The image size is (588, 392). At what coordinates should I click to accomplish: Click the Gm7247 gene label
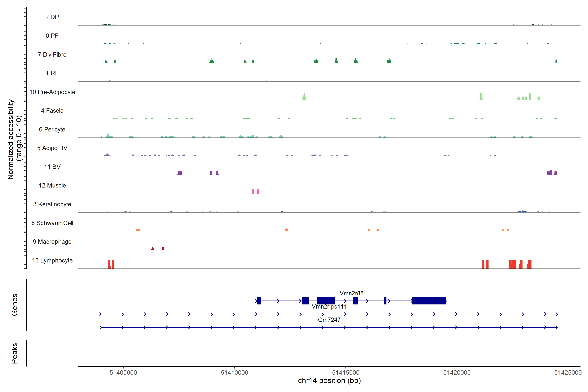329,320
